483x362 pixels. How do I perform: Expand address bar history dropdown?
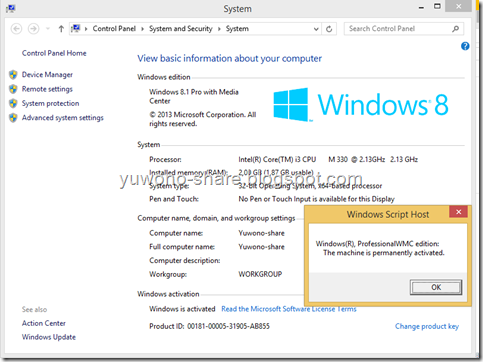click(x=316, y=29)
